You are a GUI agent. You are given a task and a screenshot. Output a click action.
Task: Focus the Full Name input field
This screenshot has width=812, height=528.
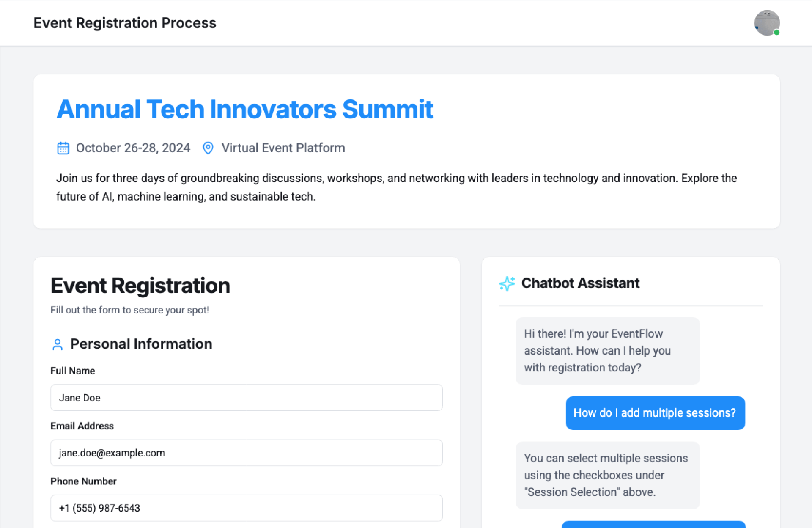pyautogui.click(x=246, y=398)
